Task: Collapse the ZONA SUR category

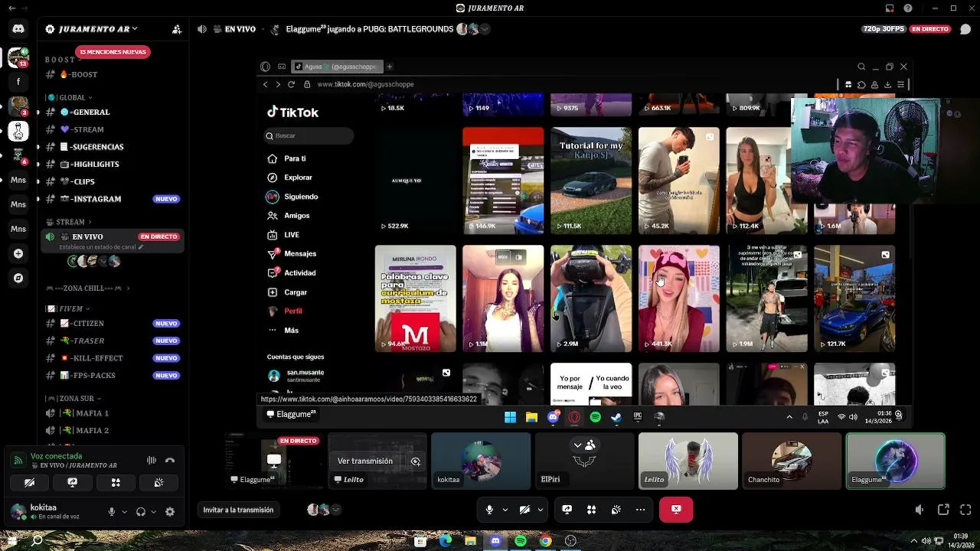Action: [x=73, y=399]
